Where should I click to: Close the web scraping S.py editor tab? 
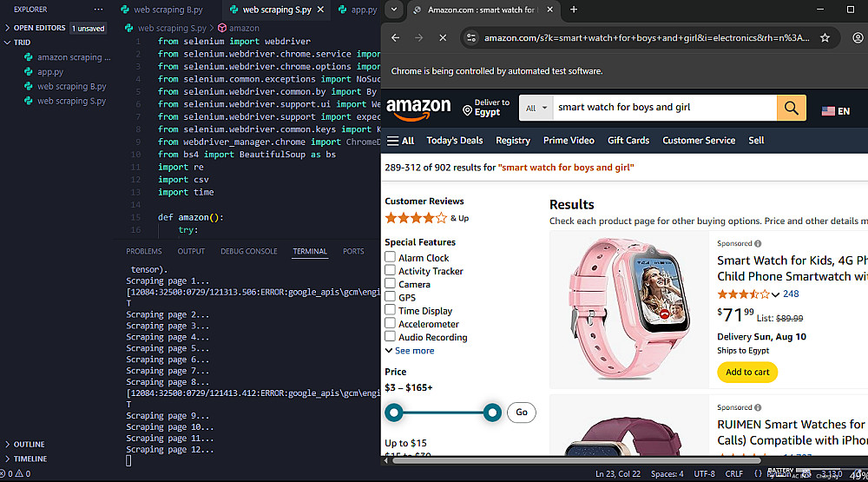coord(320,10)
